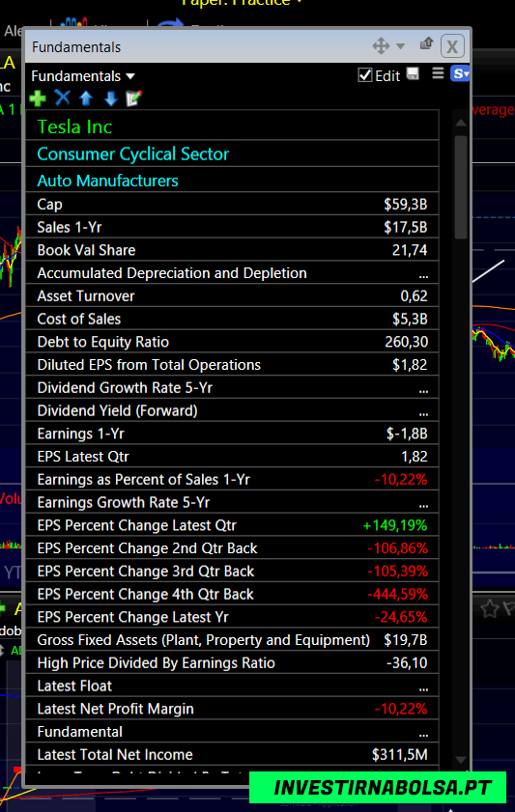This screenshot has height=812, width=515.
Task: Select the Cap row
Action: pos(232,204)
